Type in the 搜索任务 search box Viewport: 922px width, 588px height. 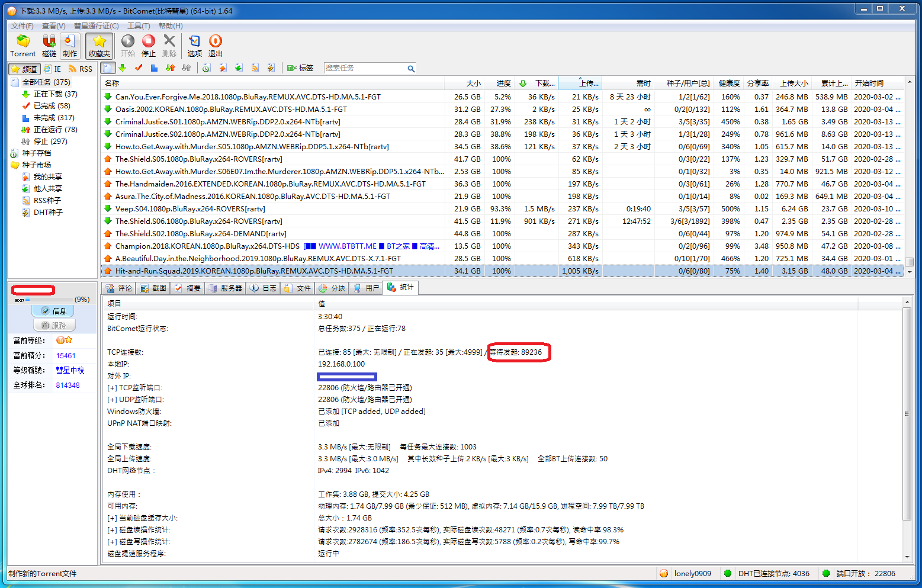click(367, 68)
